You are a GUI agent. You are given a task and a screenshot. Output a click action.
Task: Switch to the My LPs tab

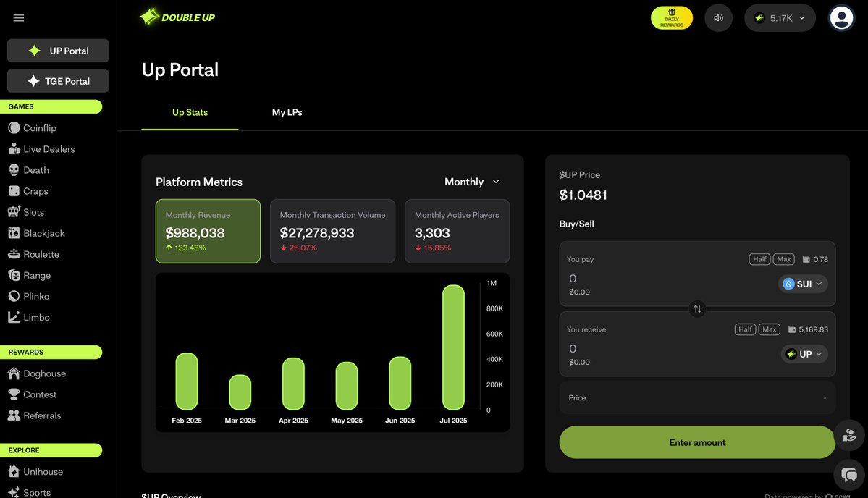tap(287, 112)
